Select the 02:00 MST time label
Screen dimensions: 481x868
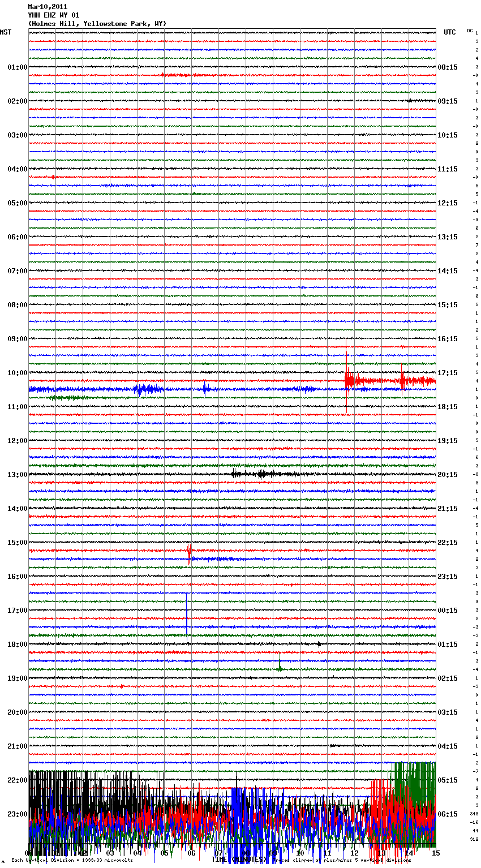coord(18,101)
